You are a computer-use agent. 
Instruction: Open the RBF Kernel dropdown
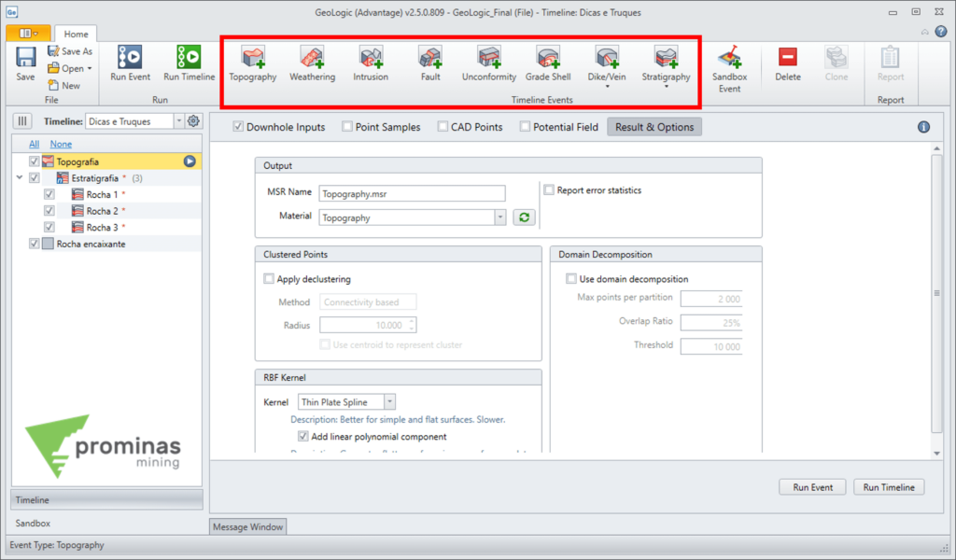coord(389,402)
